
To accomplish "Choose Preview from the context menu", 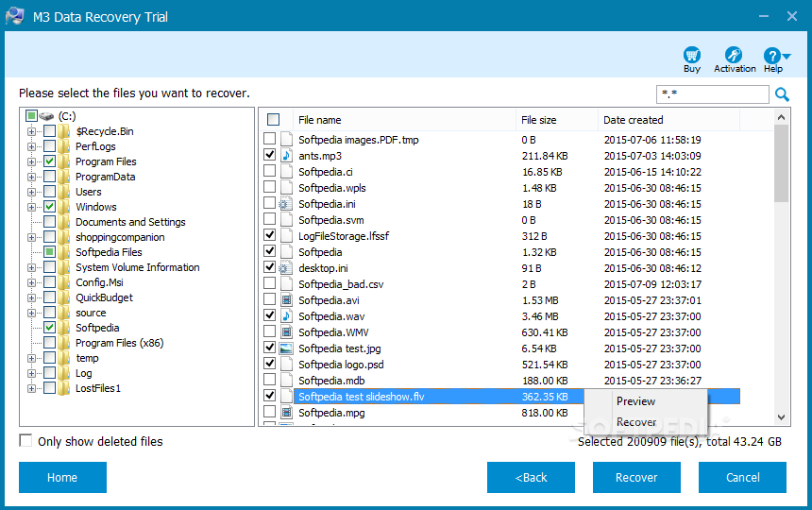I will pyautogui.click(x=635, y=401).
